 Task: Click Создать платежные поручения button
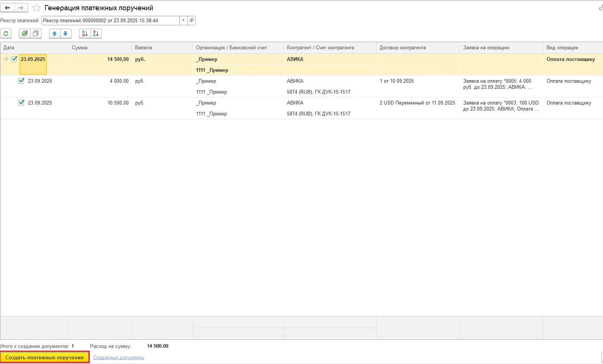click(44, 357)
